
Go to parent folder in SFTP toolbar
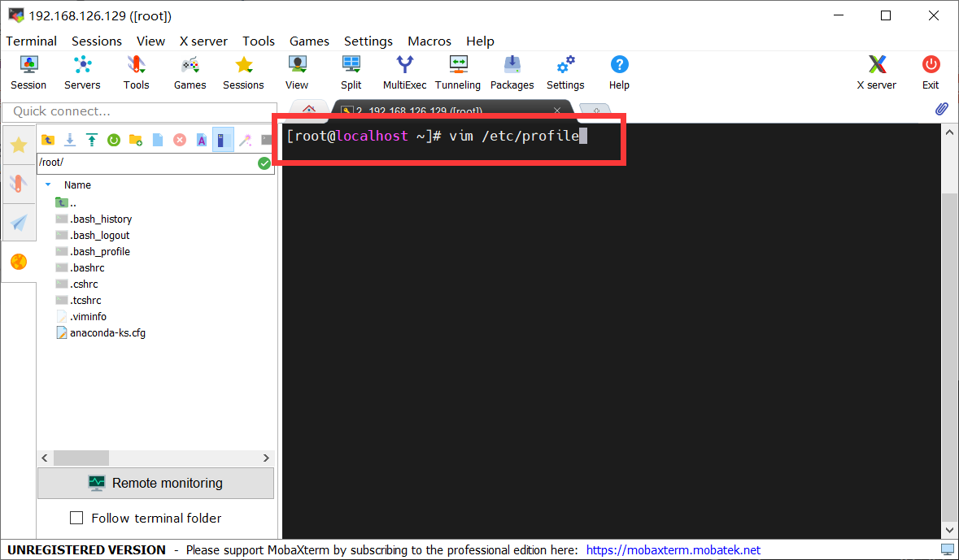click(x=48, y=140)
